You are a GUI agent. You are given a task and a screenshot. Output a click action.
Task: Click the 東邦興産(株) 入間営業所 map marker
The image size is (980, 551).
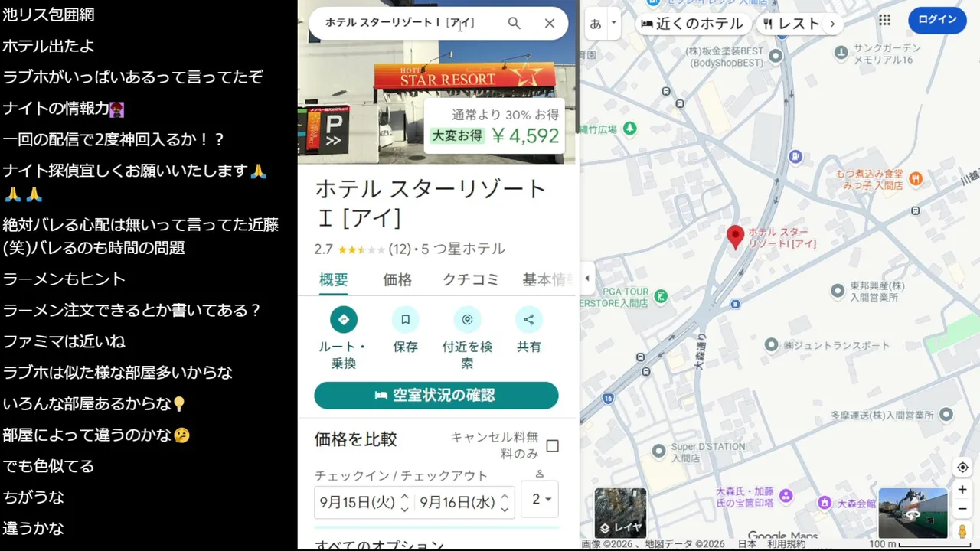[x=838, y=291]
